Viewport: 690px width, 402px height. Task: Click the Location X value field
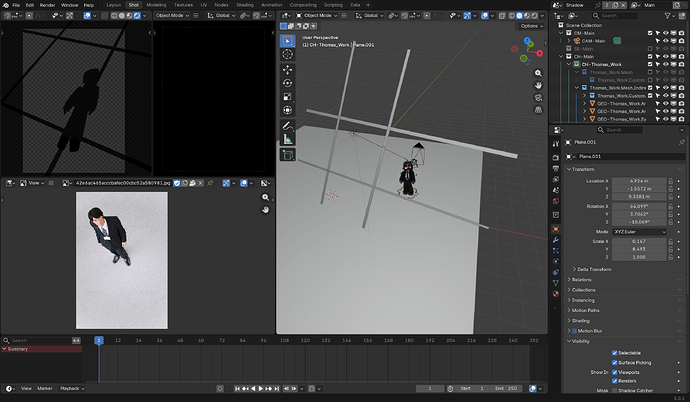(x=639, y=181)
